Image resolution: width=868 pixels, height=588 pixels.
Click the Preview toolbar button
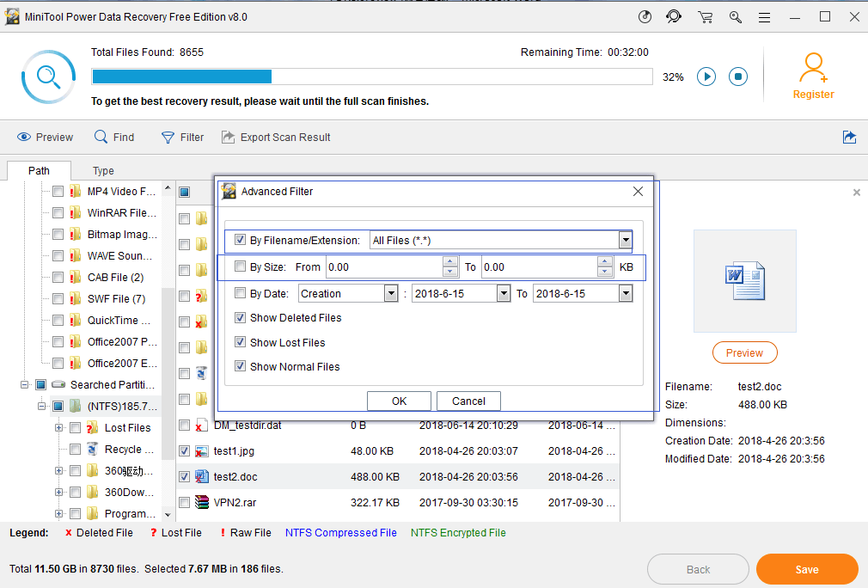[x=45, y=138]
